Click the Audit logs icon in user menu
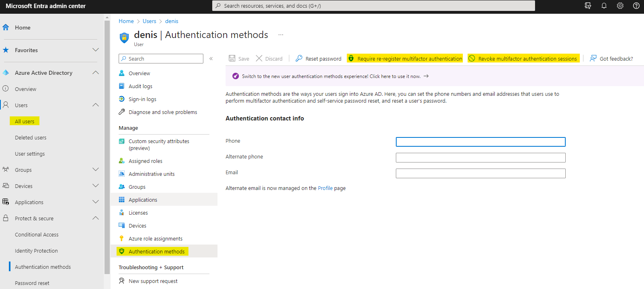 pyautogui.click(x=121, y=86)
